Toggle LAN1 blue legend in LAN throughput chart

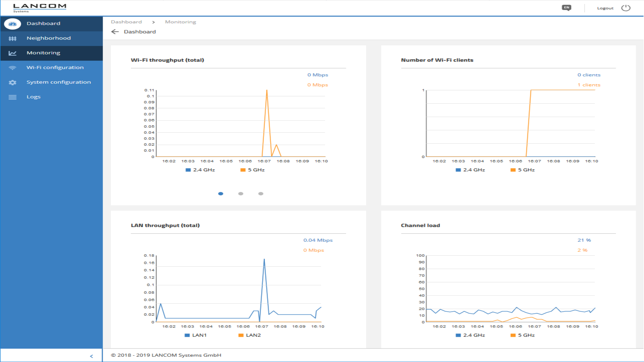pos(187,335)
